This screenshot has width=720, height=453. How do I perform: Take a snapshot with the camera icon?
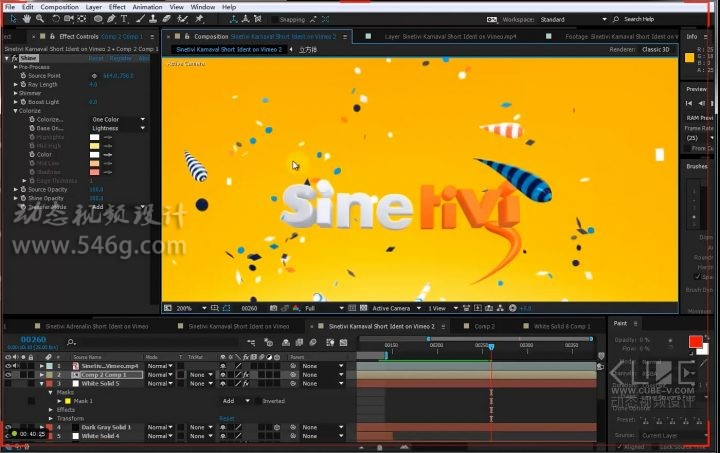(273, 308)
